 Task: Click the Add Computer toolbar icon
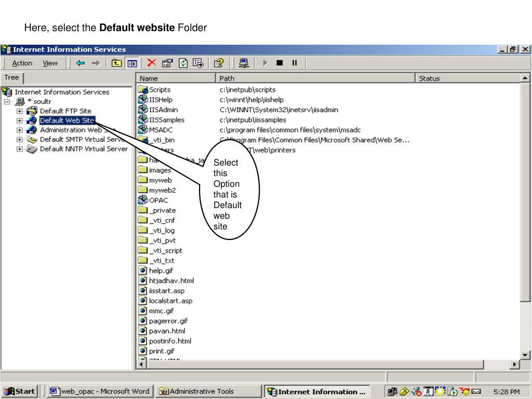point(244,63)
